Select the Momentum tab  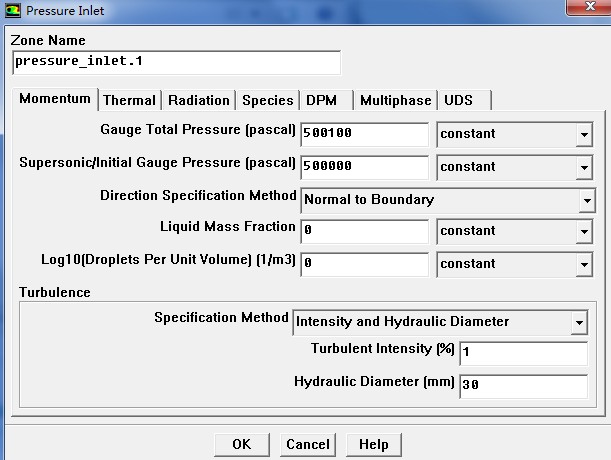pos(55,99)
